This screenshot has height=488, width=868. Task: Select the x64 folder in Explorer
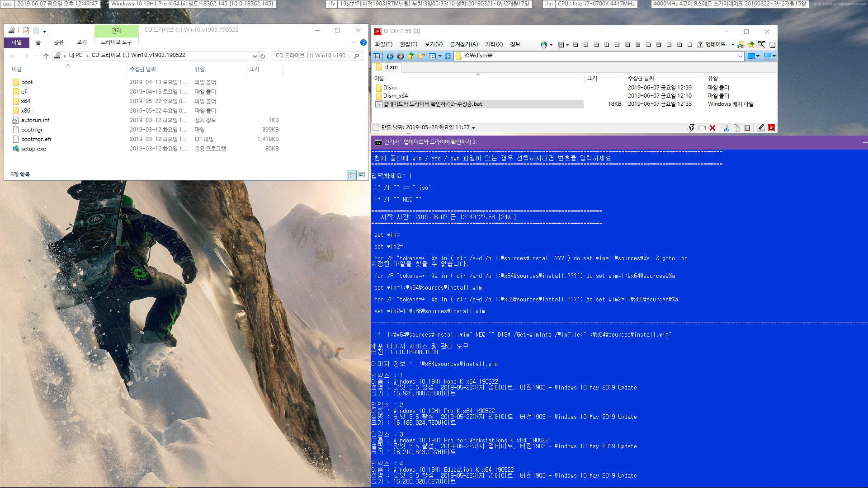tap(25, 101)
